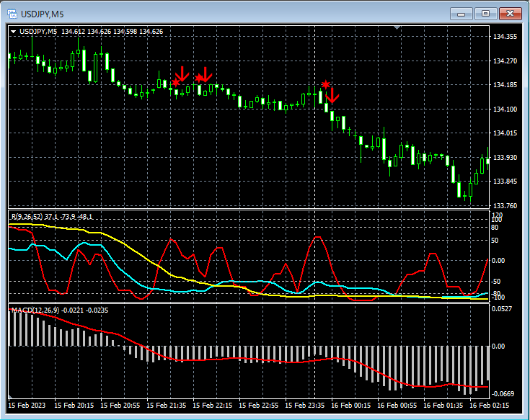This screenshot has width=530, height=420.
Task: Select the rightmost red down arrow signal
Action: [332, 94]
